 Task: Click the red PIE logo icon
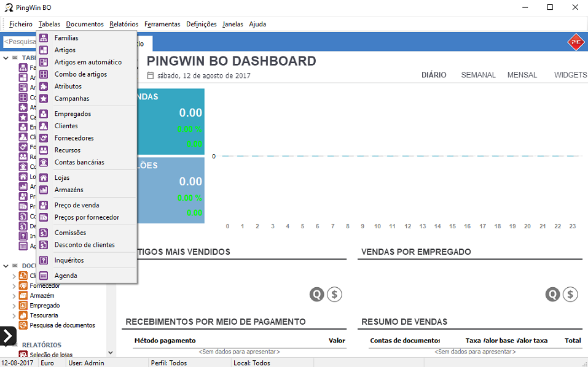click(575, 42)
